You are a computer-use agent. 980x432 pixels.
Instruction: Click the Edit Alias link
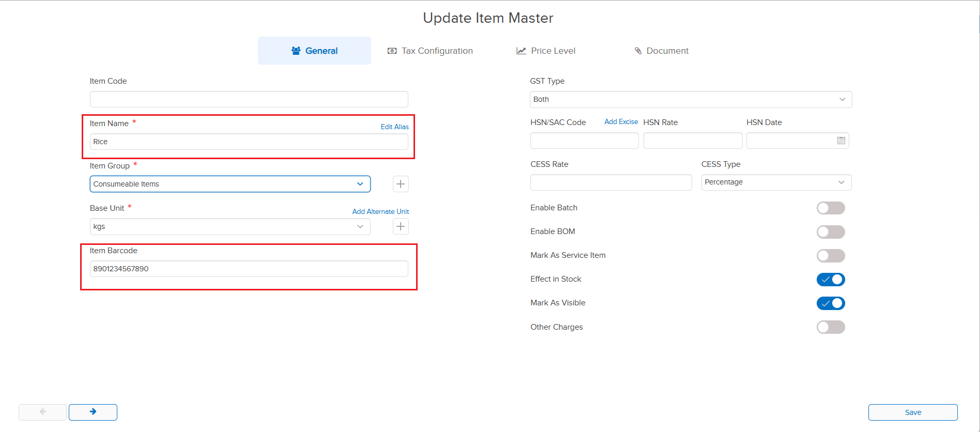click(x=394, y=127)
